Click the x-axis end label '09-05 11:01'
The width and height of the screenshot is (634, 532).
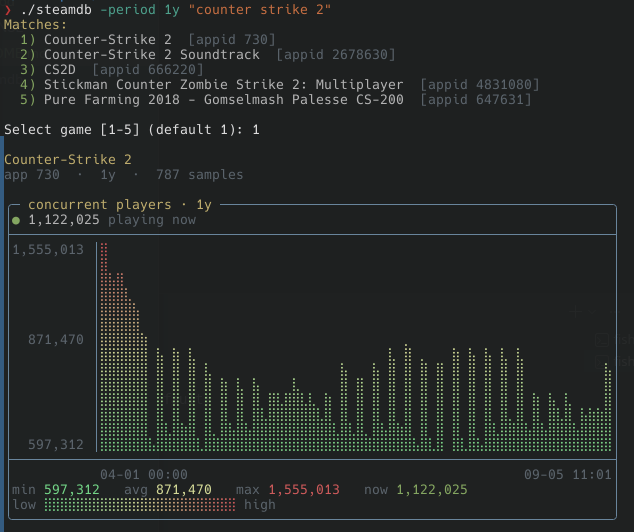(568, 475)
